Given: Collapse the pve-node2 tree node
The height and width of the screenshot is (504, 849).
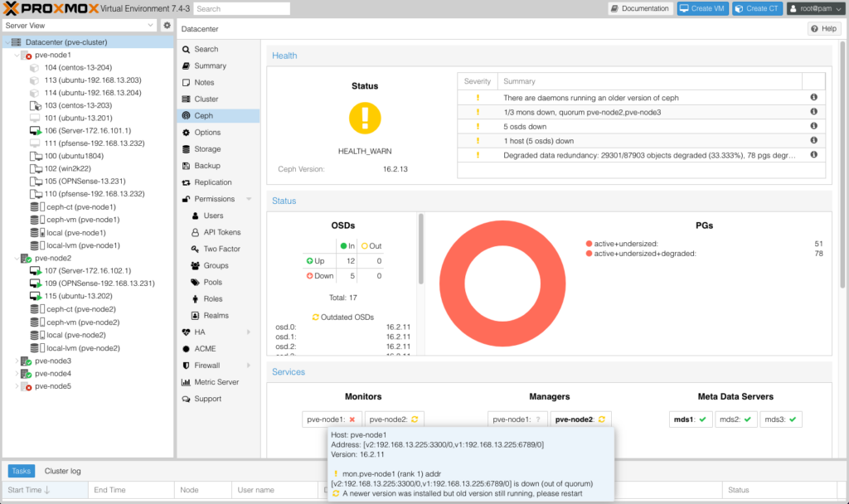Looking at the screenshot, I should 17,259.
